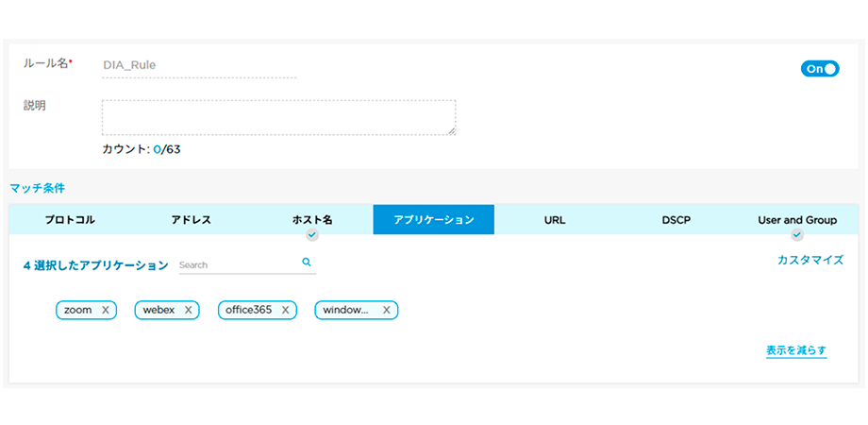Click the magnifier search icon
Image resolution: width=868 pixels, height=425 pixels.
[x=307, y=263]
